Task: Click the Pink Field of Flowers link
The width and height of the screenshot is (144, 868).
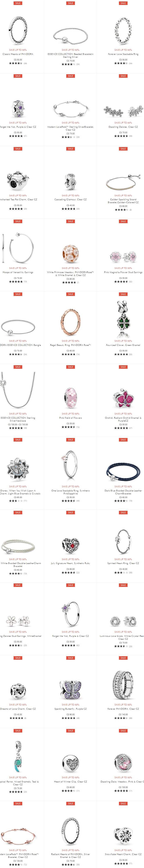Action: (71, 418)
